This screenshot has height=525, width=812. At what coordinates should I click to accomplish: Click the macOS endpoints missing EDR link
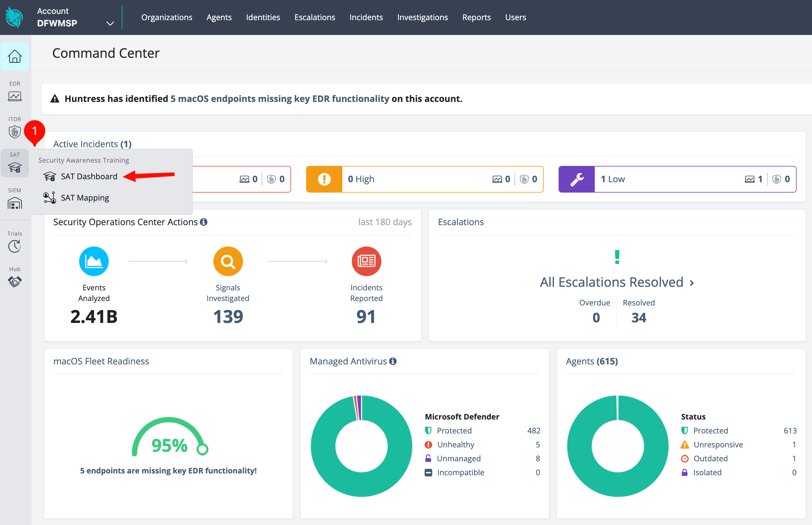pyautogui.click(x=279, y=99)
